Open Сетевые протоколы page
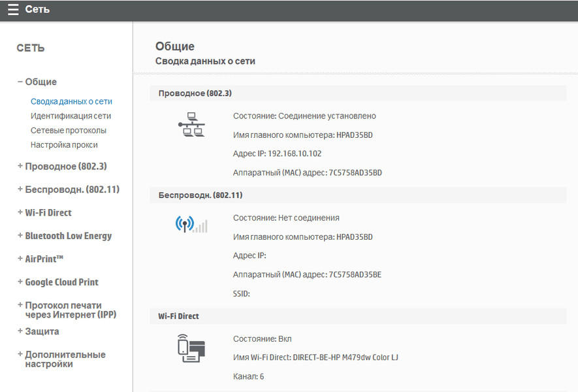578x392 pixels. [x=69, y=130]
